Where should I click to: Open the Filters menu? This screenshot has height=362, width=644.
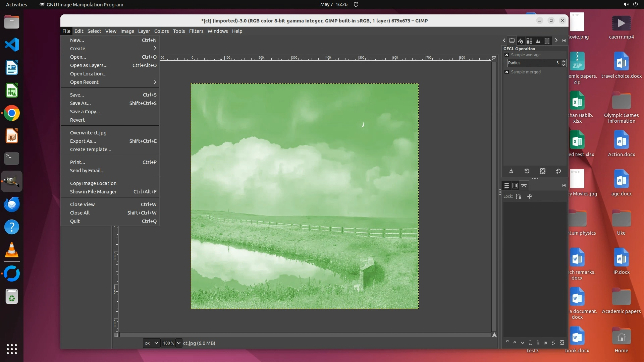196,31
